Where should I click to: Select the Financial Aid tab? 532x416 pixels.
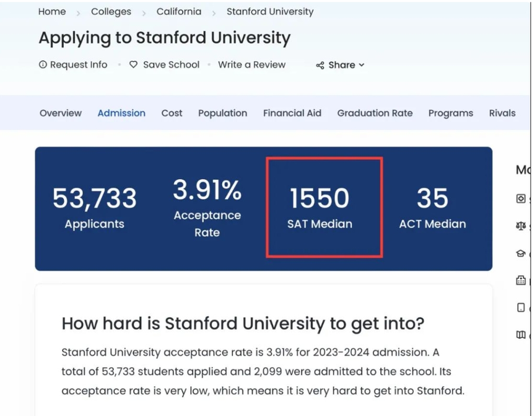coord(292,113)
